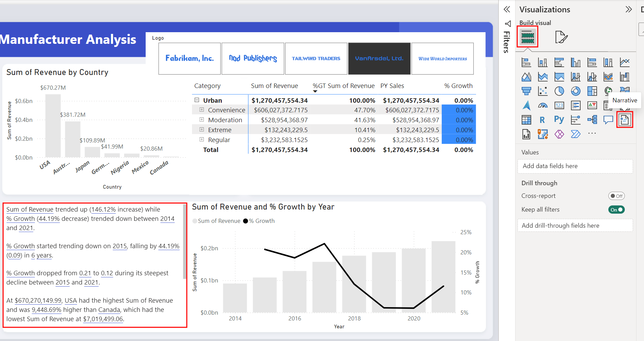The height and width of the screenshot is (341, 644).
Task: Select the Waterfall chart visual
Action: coord(625,77)
